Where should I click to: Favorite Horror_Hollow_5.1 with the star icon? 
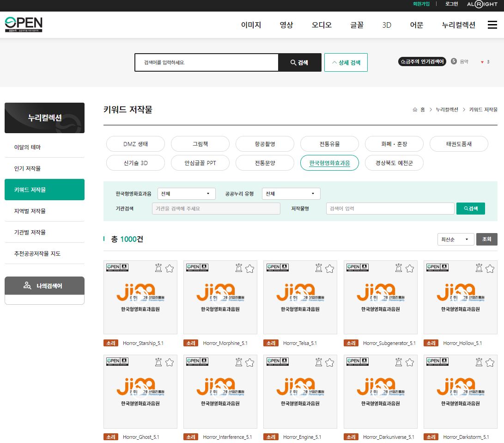click(x=490, y=269)
